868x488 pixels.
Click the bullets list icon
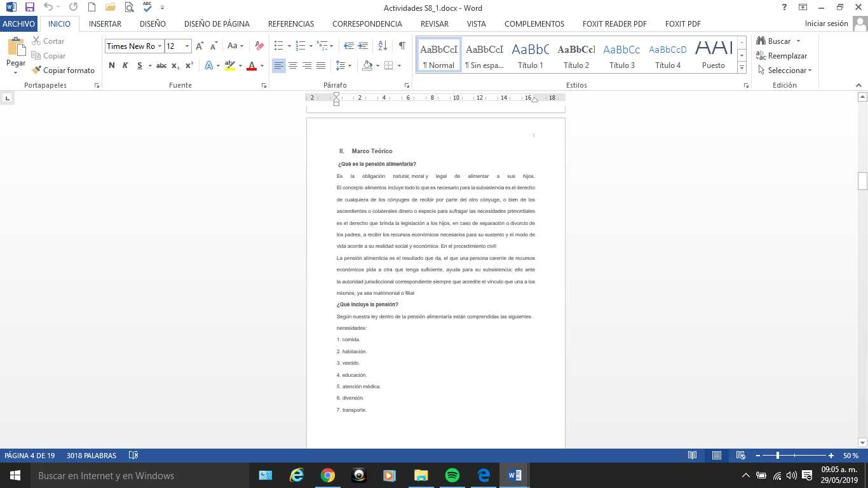click(x=278, y=46)
